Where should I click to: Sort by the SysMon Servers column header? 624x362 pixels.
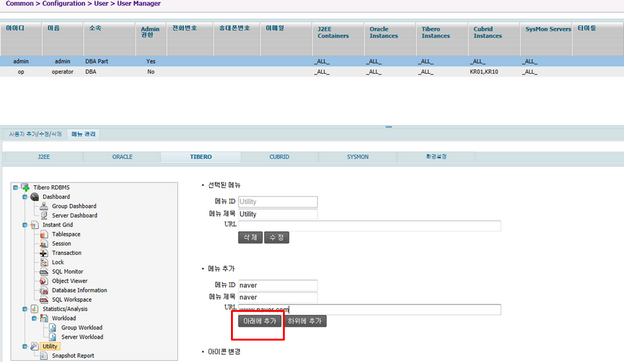[546, 39]
